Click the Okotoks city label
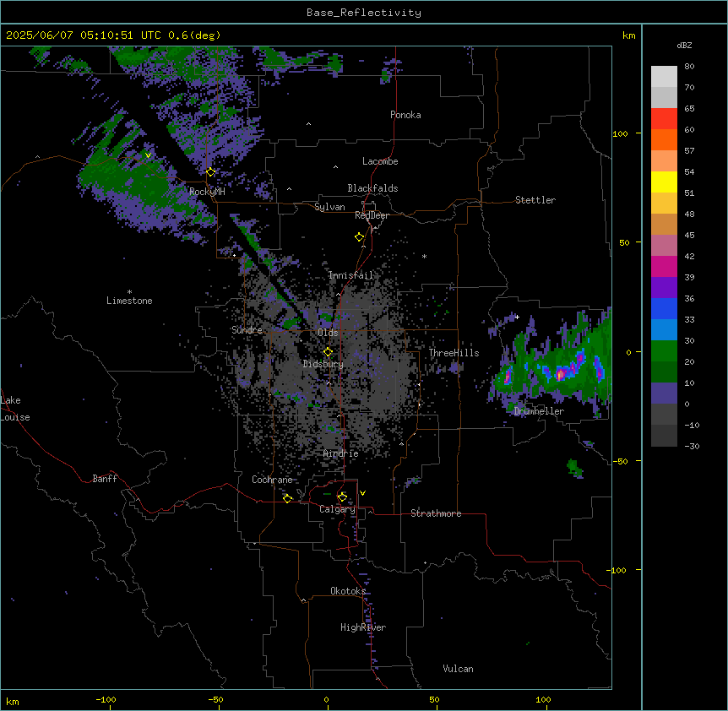 tap(348, 591)
